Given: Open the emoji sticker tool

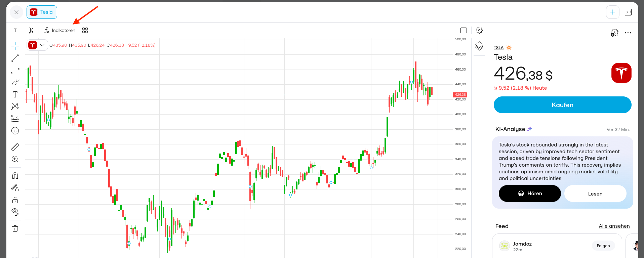Looking at the screenshot, I should 15,131.
